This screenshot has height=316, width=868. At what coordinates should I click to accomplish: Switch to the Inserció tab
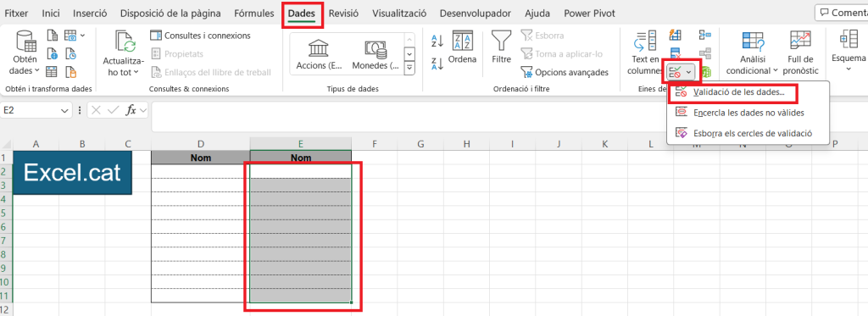90,14
